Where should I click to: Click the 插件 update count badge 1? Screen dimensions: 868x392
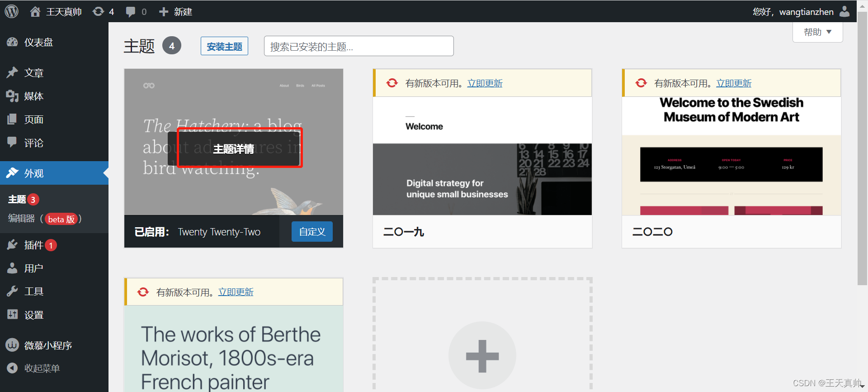pos(51,245)
